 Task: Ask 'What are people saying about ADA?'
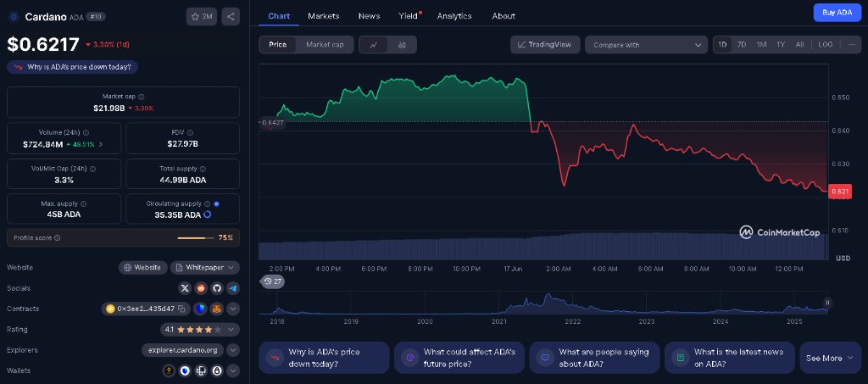pos(594,358)
